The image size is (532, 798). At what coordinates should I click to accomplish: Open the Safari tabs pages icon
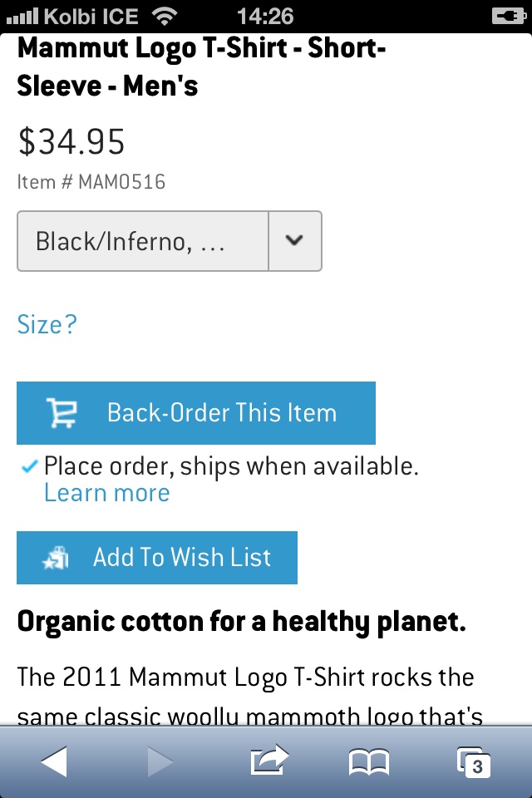point(473,761)
